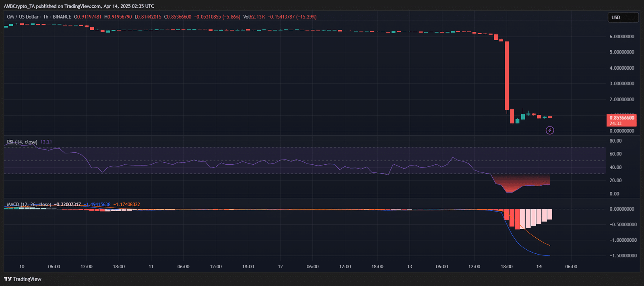This screenshot has height=286, width=644.
Task: Select the RSI (14, close) indicator label
Action: [x=22, y=142]
